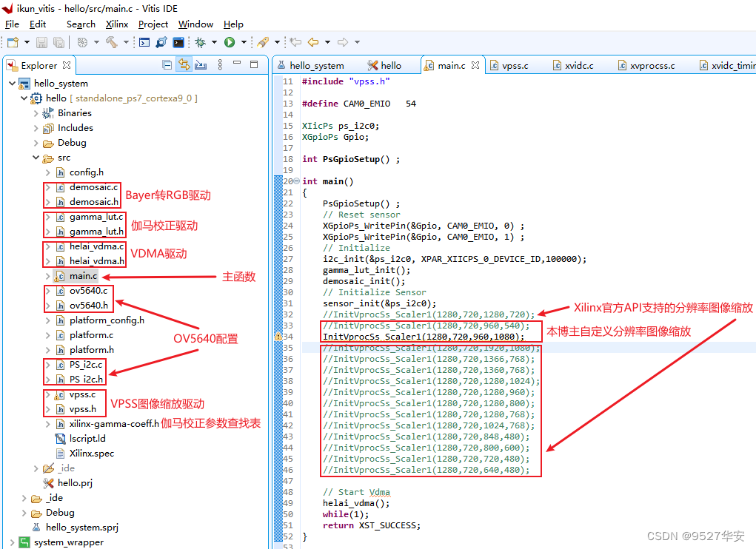Open the XSCT console toolbar icon
The width and height of the screenshot is (756, 549).
(144, 42)
